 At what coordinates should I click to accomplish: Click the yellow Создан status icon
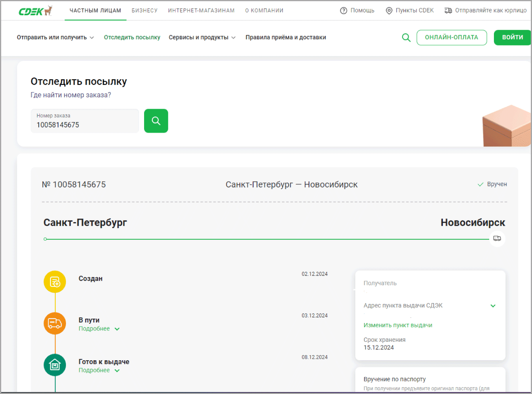point(55,282)
